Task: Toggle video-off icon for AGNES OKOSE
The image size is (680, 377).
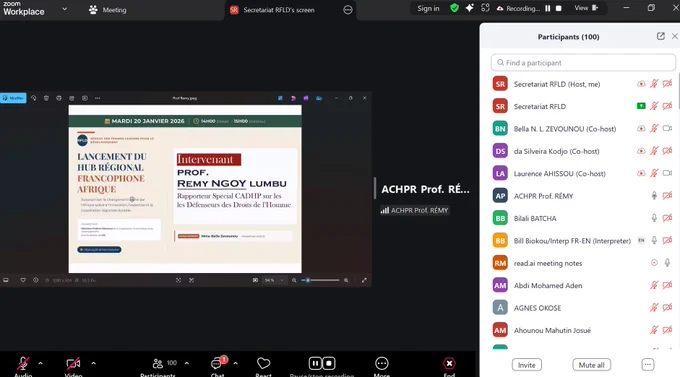Action: [x=667, y=308]
